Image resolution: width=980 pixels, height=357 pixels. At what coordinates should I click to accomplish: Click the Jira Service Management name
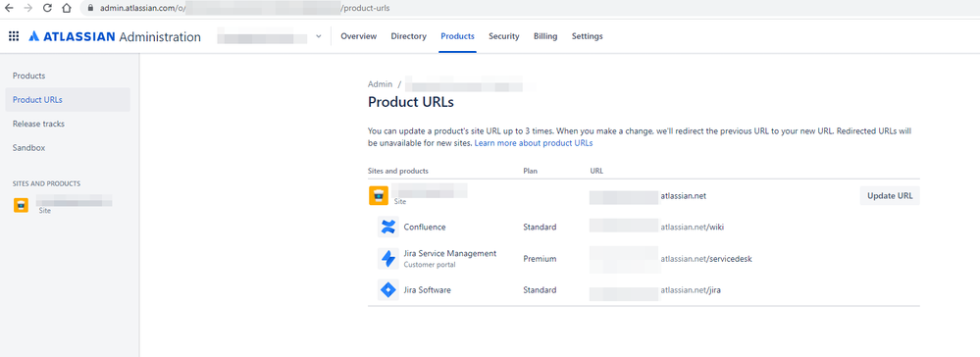[450, 253]
